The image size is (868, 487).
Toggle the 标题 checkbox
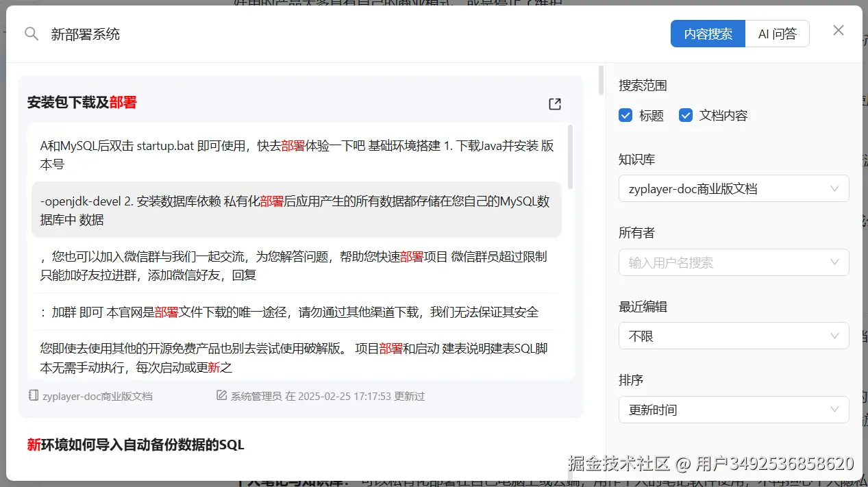[x=625, y=115]
